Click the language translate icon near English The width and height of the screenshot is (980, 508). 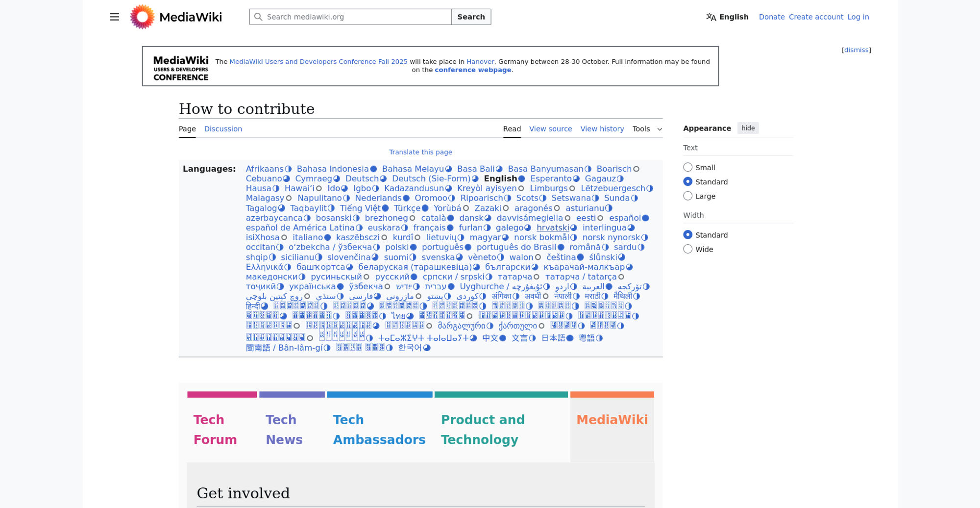pyautogui.click(x=710, y=17)
